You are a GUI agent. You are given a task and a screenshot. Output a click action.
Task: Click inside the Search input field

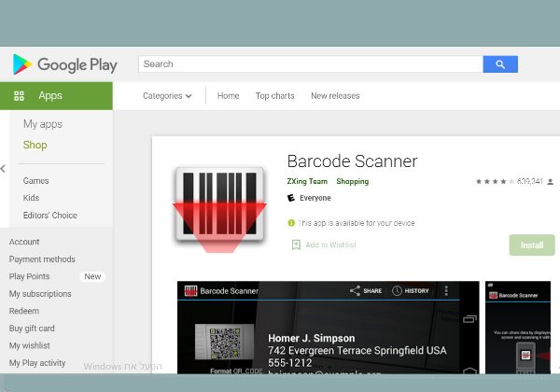pyautogui.click(x=310, y=64)
